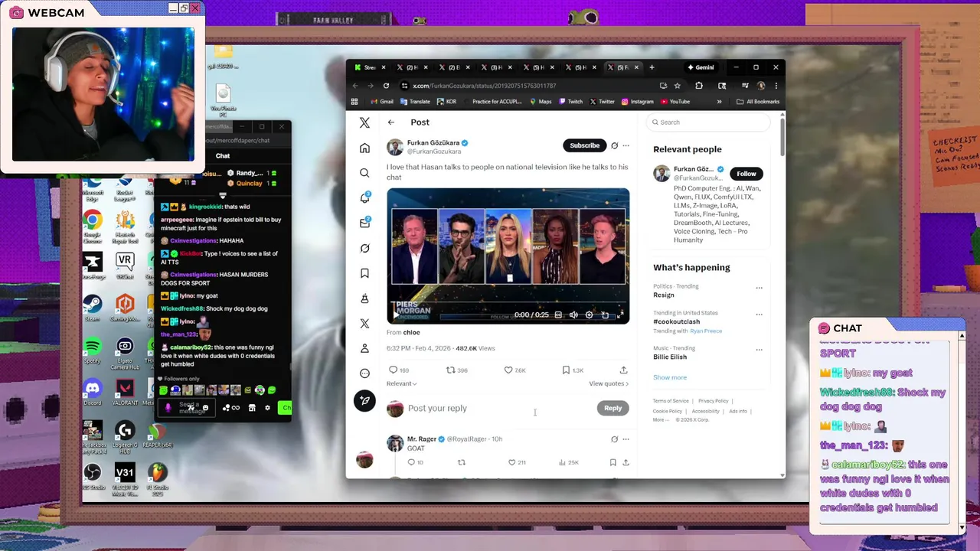Open the Twitch bookmark
The width and height of the screenshot is (980, 551).
(570, 102)
